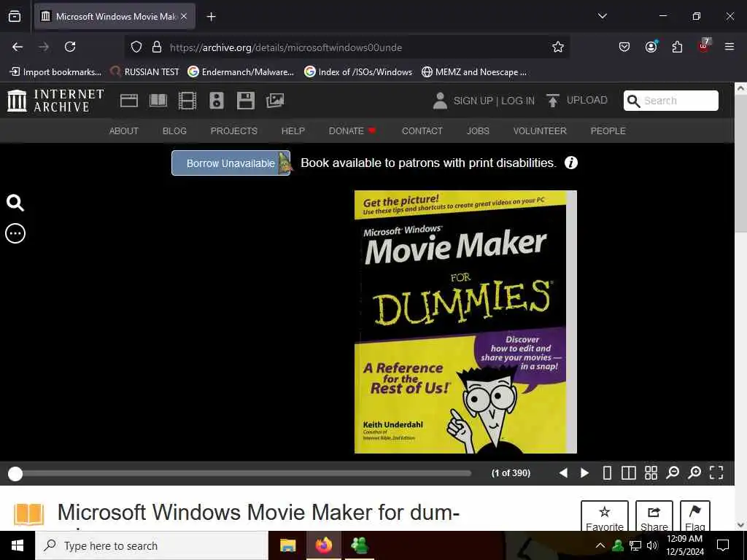Open Import bookmarks bookmark
The image size is (747, 560).
(x=55, y=72)
